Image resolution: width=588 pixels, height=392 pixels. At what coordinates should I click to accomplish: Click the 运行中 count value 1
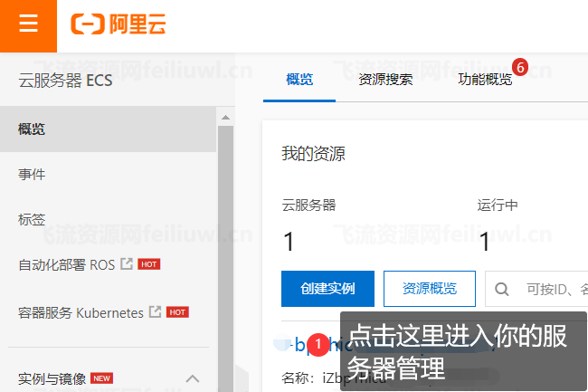click(x=485, y=241)
